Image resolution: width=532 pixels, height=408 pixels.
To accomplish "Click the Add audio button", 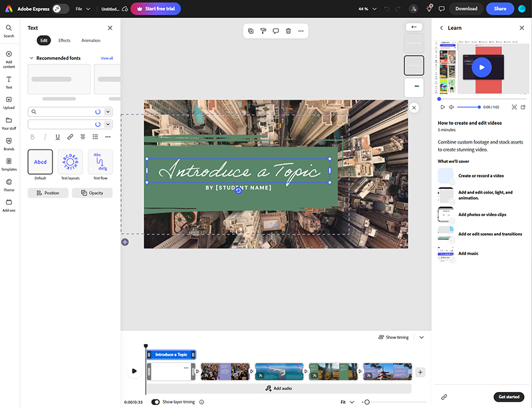I will tap(279, 388).
